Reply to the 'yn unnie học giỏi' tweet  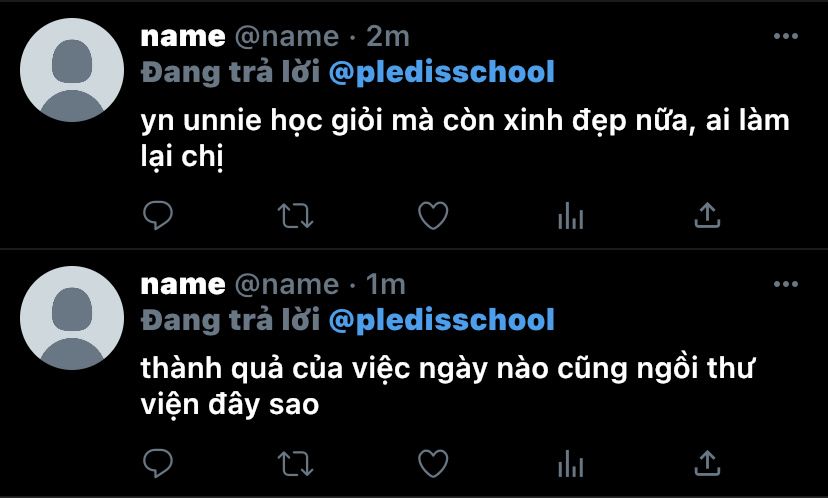[x=158, y=215]
